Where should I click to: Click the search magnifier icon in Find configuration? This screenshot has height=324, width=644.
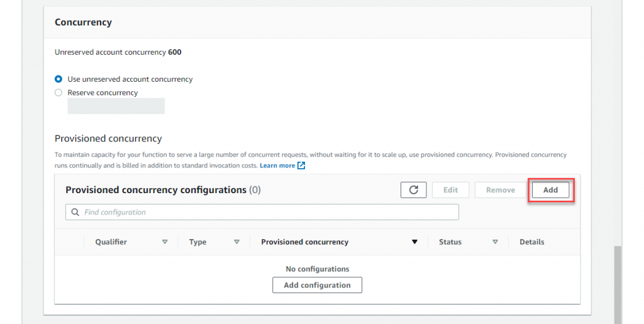coord(75,212)
